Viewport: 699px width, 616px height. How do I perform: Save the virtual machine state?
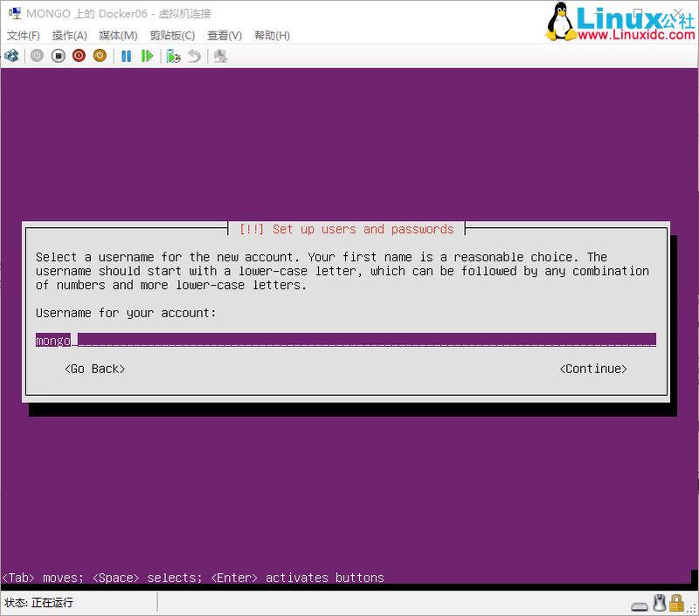pos(100,55)
